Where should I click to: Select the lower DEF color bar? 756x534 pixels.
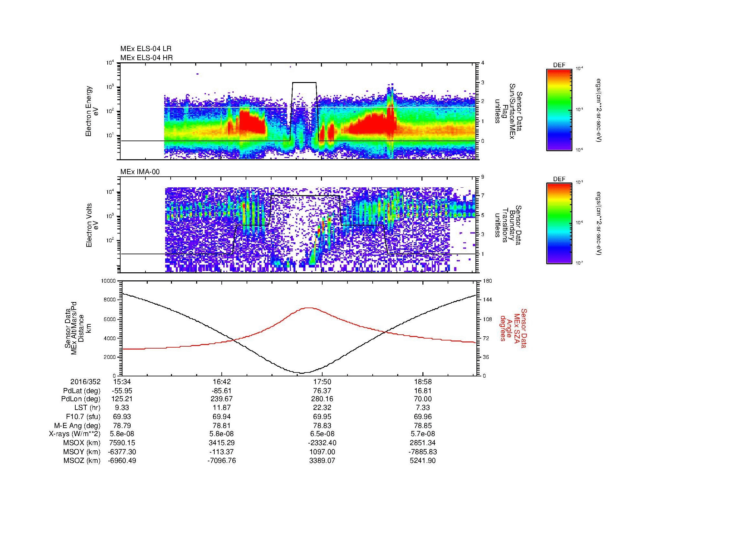tap(559, 224)
